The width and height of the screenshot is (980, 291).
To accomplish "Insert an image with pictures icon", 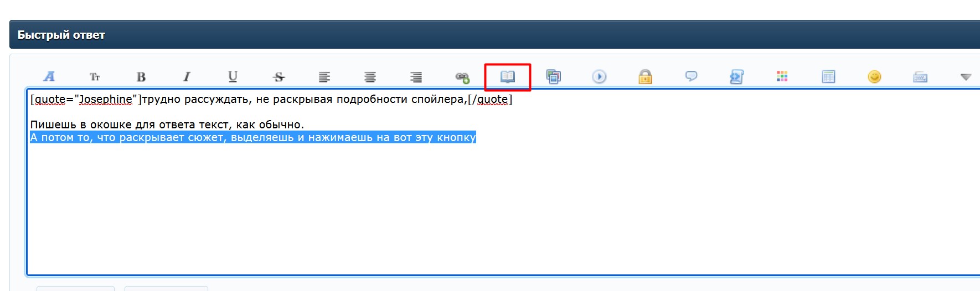I will click(x=554, y=76).
